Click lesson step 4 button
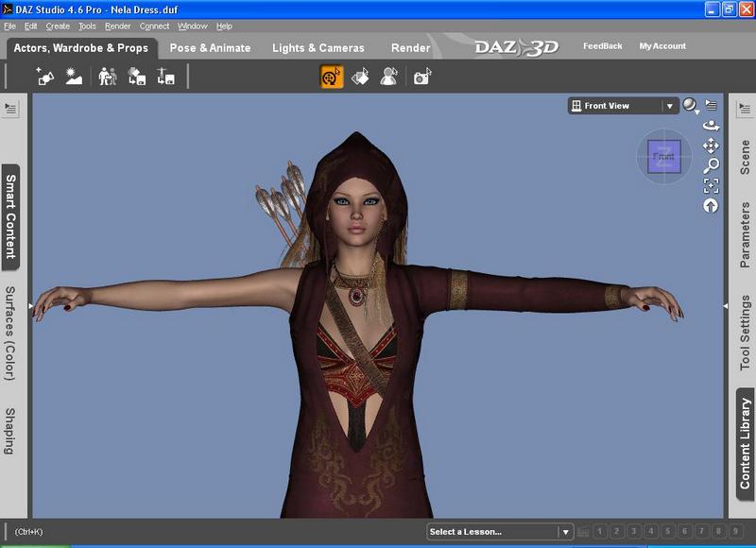The height and width of the screenshot is (548, 756). 651,531
